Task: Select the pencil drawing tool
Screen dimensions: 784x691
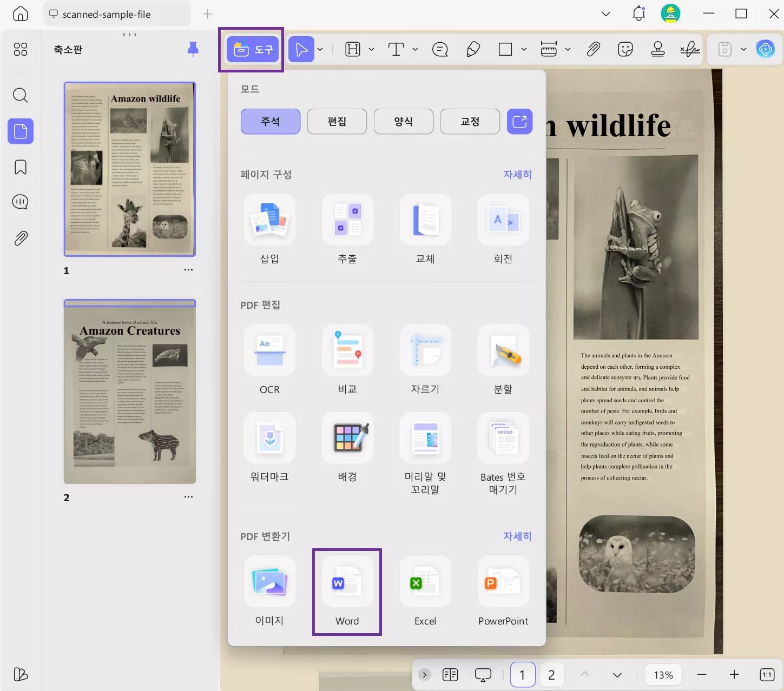Action: (x=472, y=49)
